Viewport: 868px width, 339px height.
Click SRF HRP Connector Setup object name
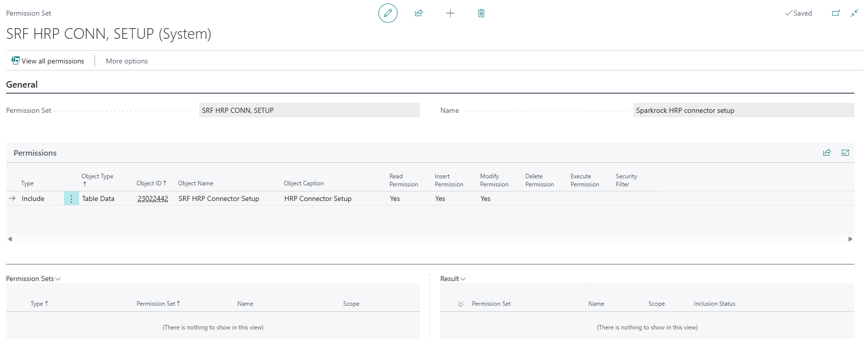219,198
